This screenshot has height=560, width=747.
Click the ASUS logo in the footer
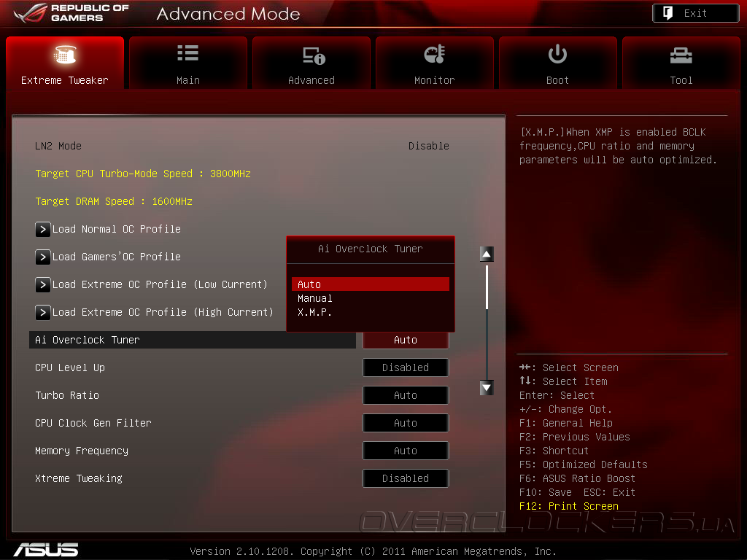(x=46, y=550)
